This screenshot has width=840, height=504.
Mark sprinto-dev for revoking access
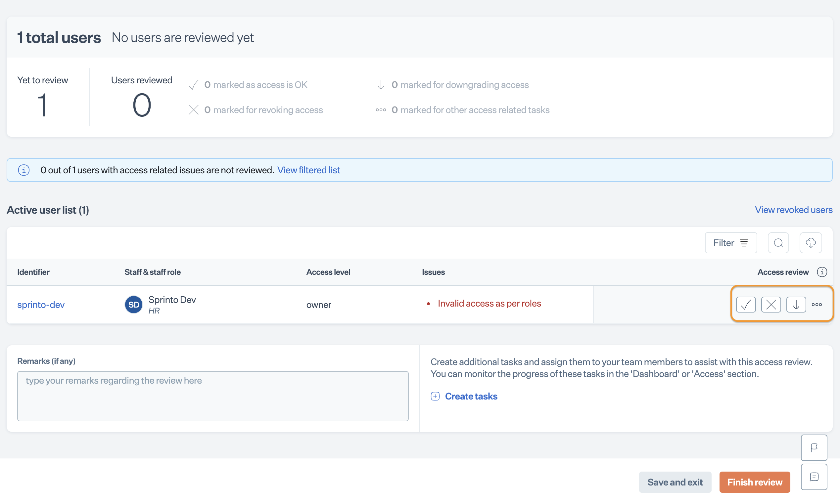tap(771, 304)
